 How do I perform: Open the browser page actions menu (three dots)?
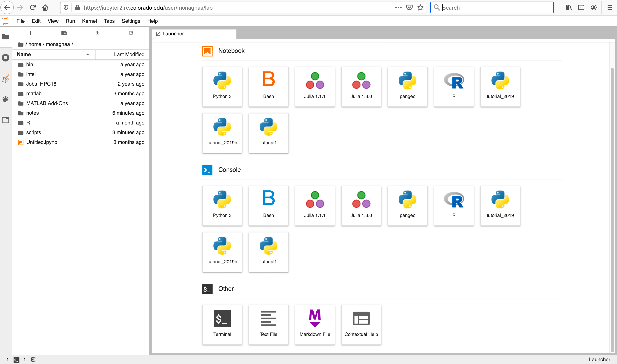pyautogui.click(x=398, y=7)
